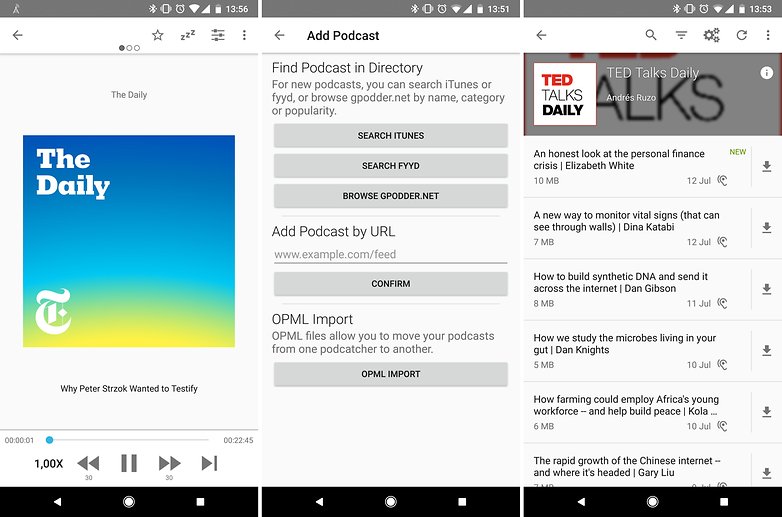Download the Africa's young workforce episode

(767, 412)
